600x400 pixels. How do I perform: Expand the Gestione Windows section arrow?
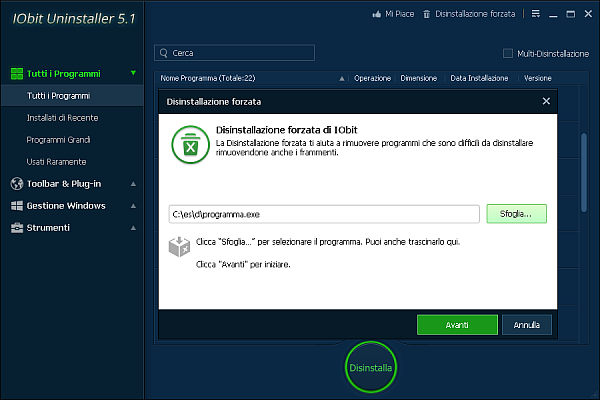[x=133, y=206]
